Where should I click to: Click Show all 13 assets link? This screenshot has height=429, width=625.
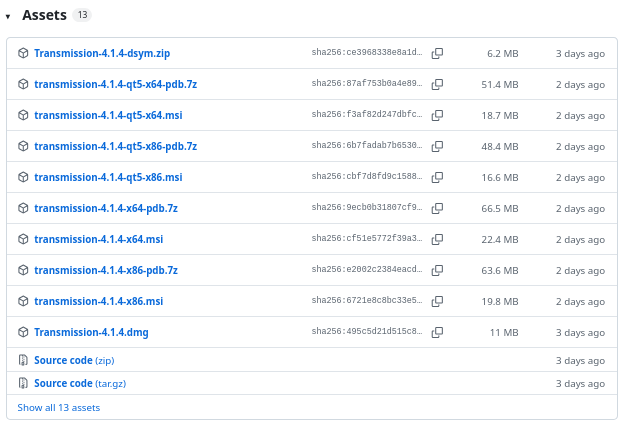(59, 408)
